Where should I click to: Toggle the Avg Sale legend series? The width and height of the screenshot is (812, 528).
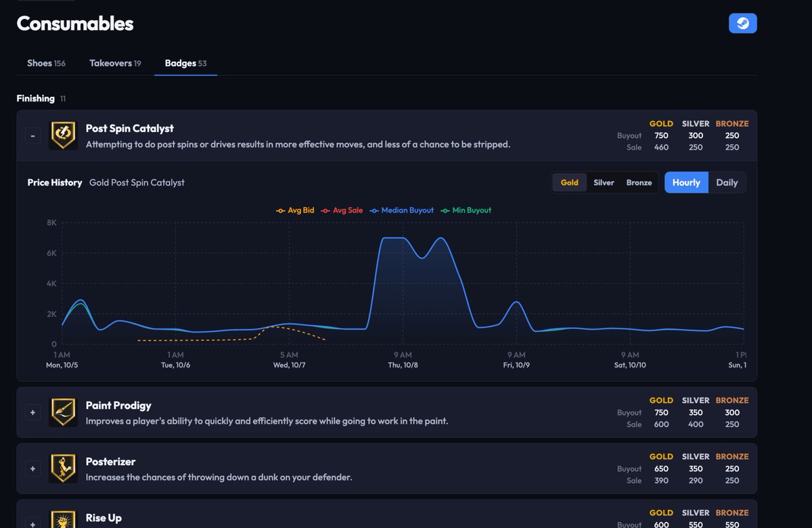[x=342, y=211]
